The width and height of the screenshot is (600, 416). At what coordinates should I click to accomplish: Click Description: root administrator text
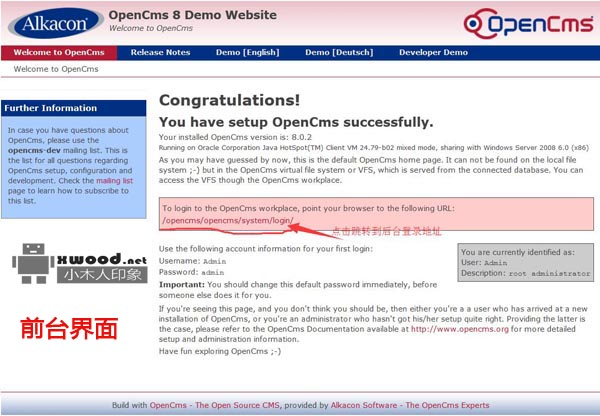tap(525, 273)
